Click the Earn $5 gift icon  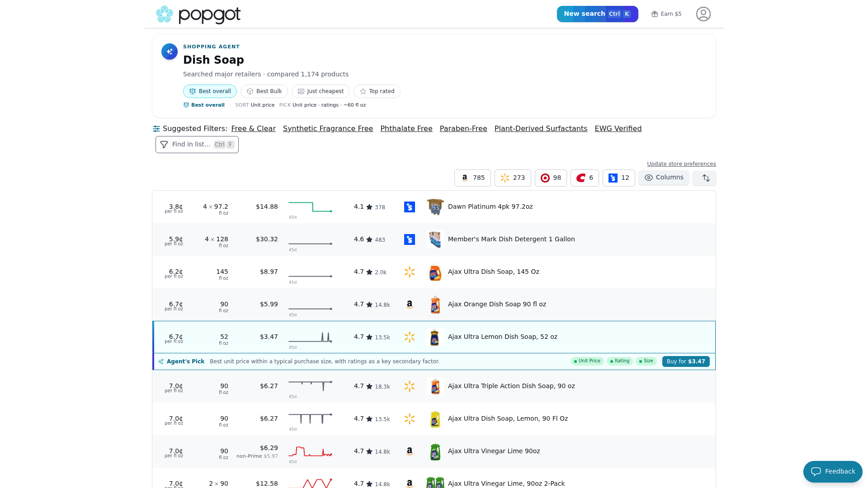(655, 14)
